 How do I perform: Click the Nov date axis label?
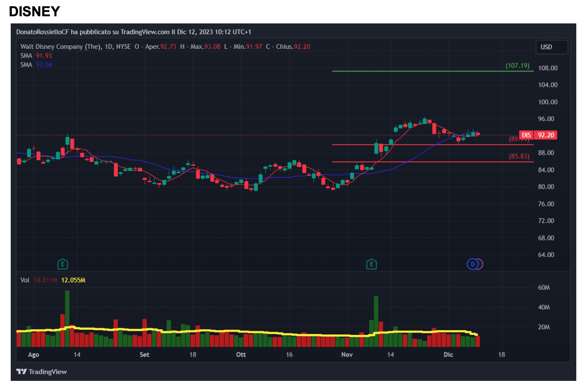pos(347,355)
